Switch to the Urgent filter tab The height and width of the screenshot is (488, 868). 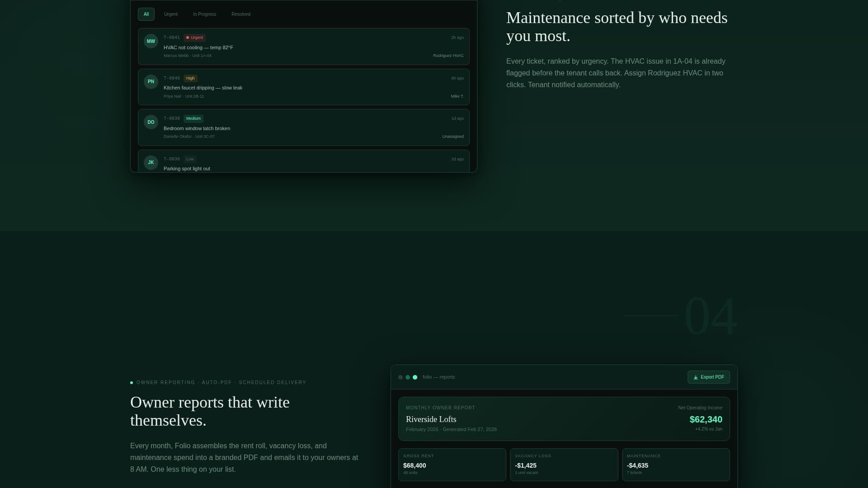[170, 14]
